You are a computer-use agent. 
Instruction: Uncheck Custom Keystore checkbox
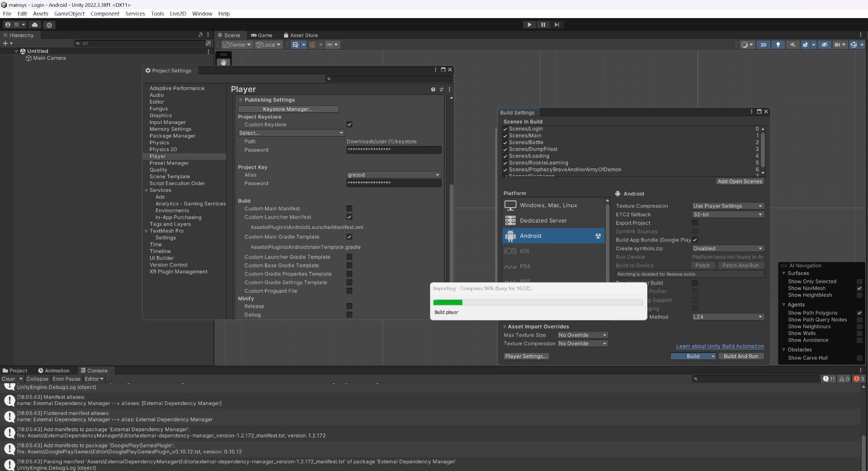[349, 124]
